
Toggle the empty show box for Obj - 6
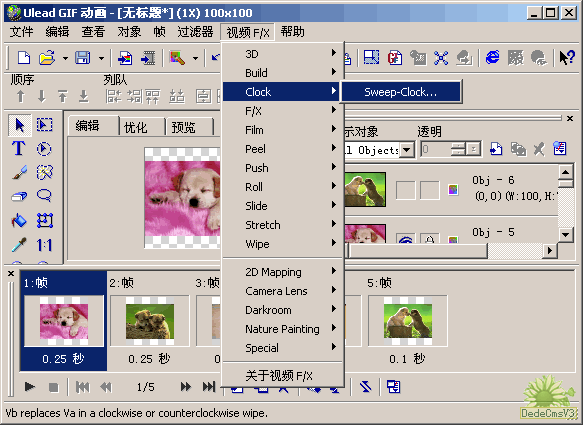point(406,190)
